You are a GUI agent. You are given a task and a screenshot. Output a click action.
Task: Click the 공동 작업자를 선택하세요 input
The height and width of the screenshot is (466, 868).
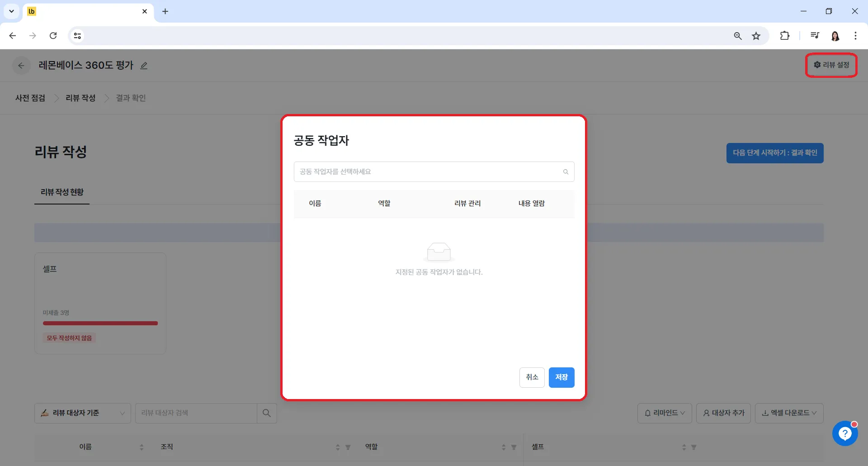(434, 172)
